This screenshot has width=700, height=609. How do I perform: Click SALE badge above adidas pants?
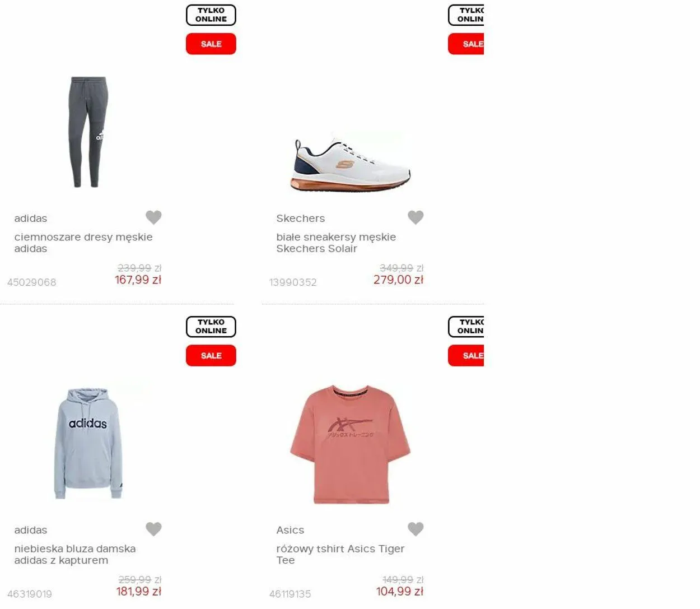pyautogui.click(x=211, y=44)
